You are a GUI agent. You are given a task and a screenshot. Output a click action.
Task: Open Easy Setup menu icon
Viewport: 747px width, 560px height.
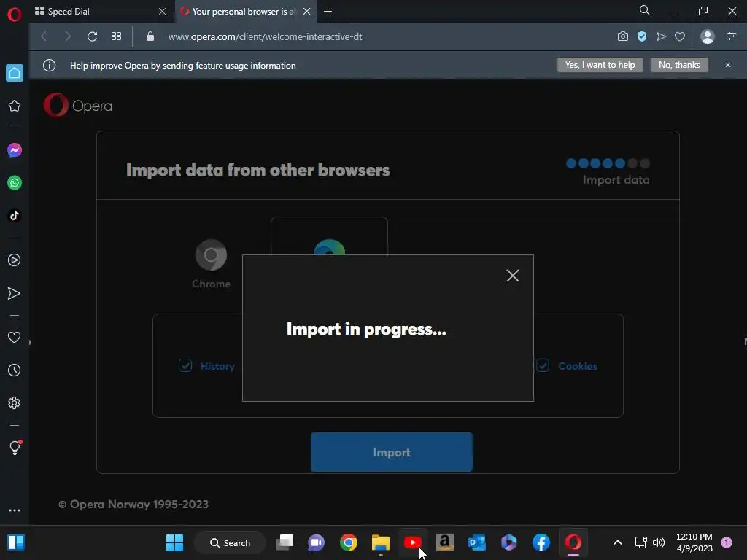[732, 36]
